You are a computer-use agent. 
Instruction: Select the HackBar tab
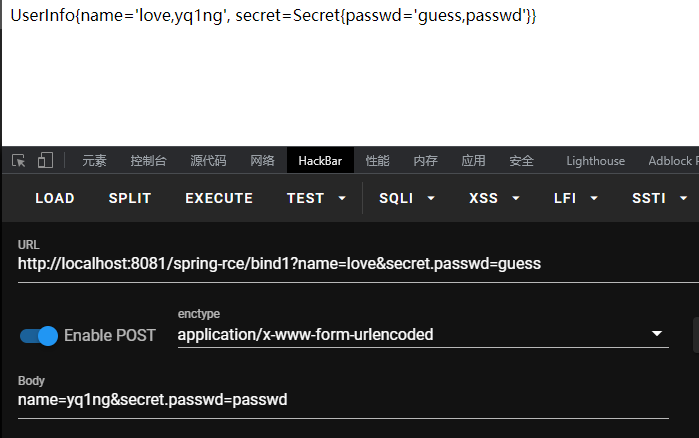click(x=320, y=161)
